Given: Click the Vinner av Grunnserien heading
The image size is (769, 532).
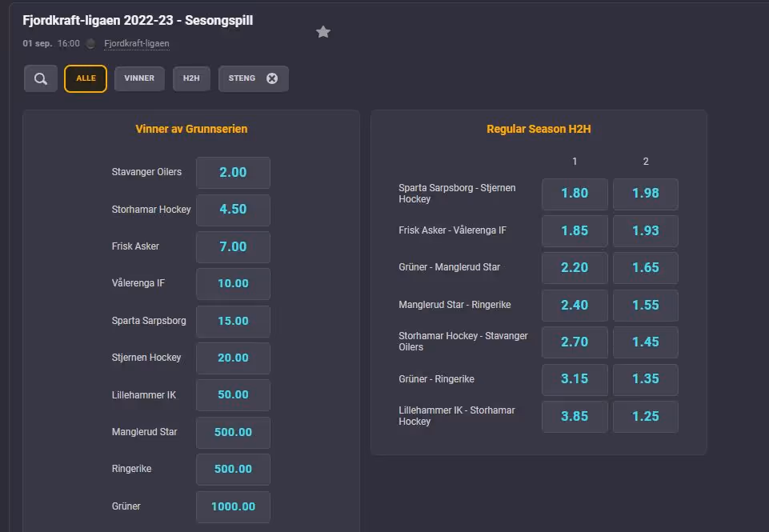Looking at the screenshot, I should point(191,129).
